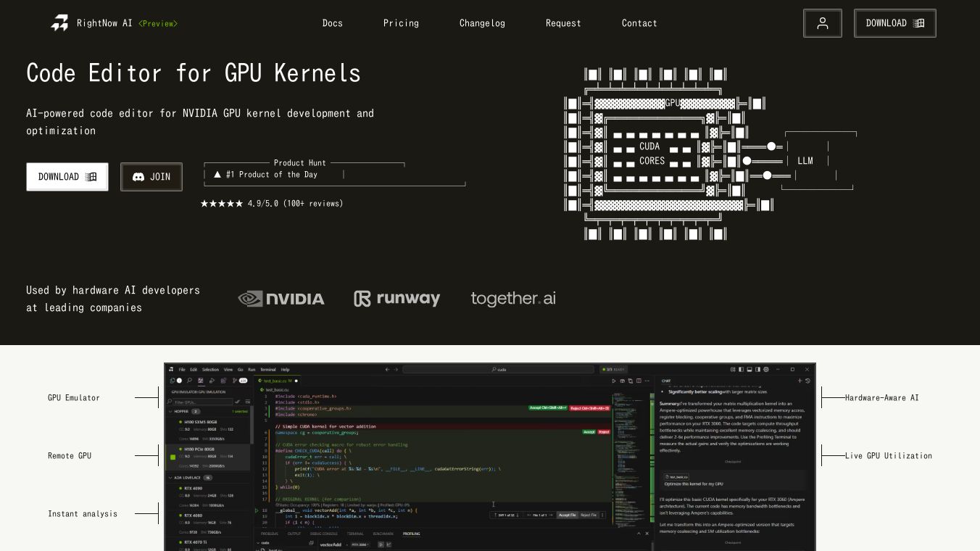Click the split editor icon
The image size is (980, 551).
coord(639,381)
